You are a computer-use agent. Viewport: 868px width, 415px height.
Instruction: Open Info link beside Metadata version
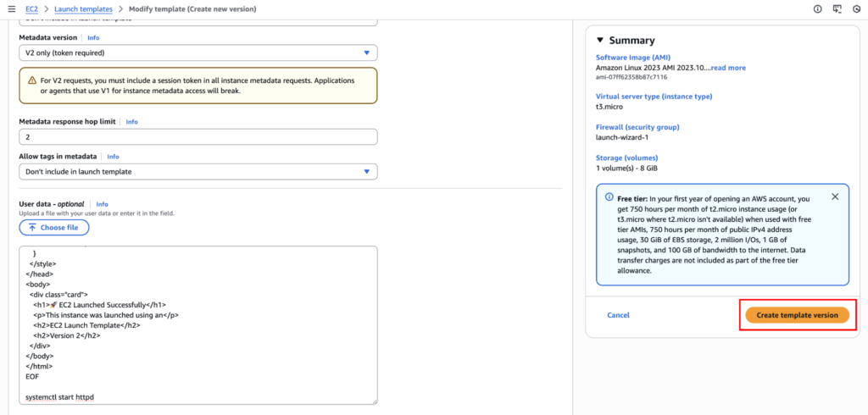(93, 38)
